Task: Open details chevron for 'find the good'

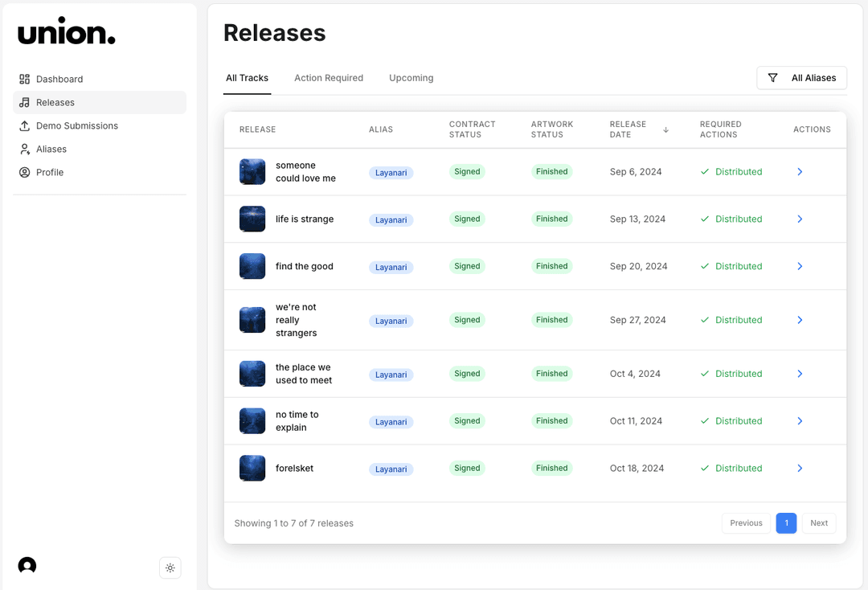Action: pos(800,266)
